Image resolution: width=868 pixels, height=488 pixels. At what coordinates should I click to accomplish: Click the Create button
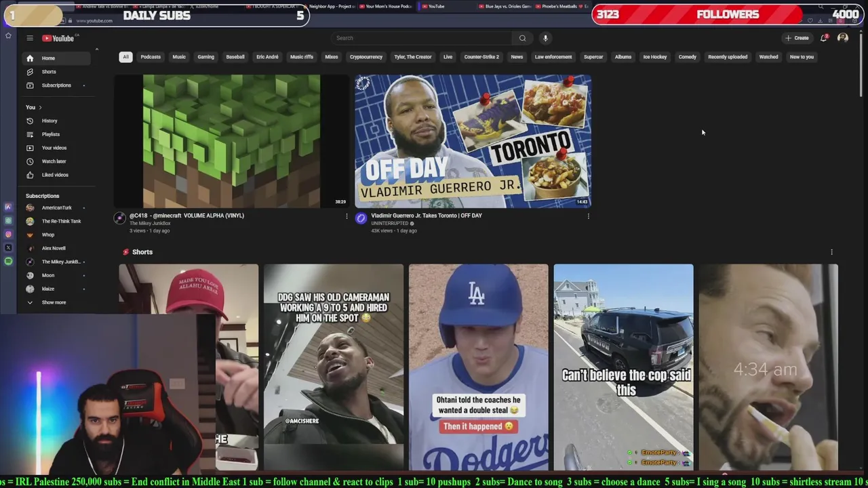click(797, 38)
